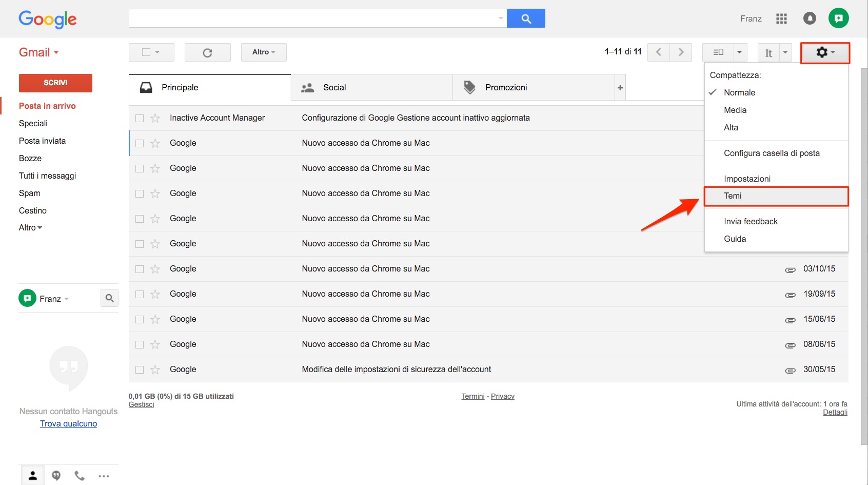Image resolution: width=868 pixels, height=485 pixels.
Task: Switch to the Principale tab
Action: [209, 88]
